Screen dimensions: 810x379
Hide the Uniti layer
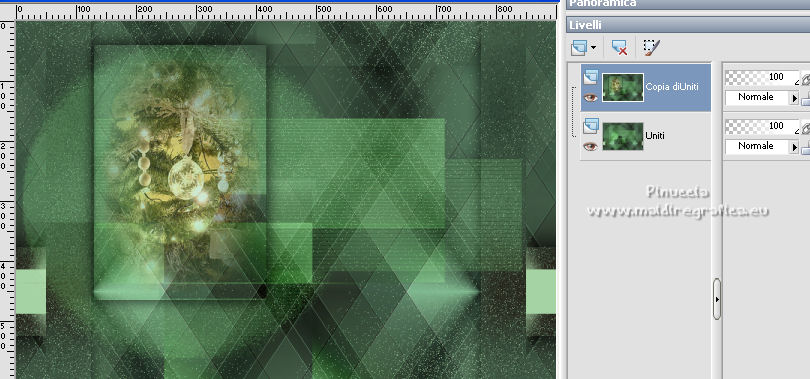[590, 147]
